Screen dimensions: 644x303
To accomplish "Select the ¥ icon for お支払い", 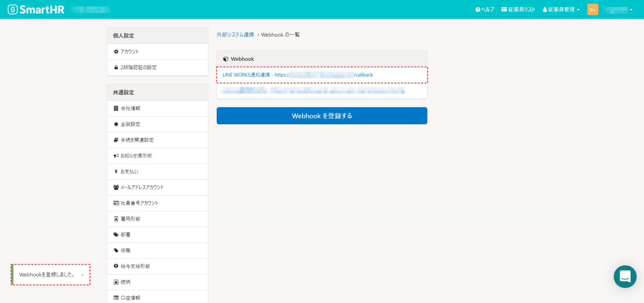I will [116, 171].
